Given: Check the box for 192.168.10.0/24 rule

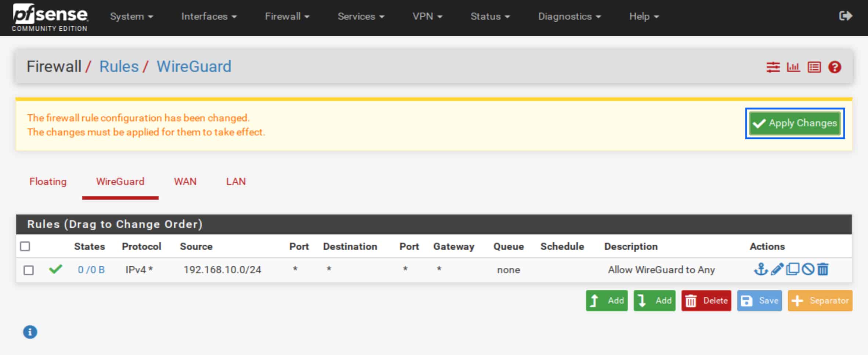Looking at the screenshot, I should pyautogui.click(x=29, y=270).
